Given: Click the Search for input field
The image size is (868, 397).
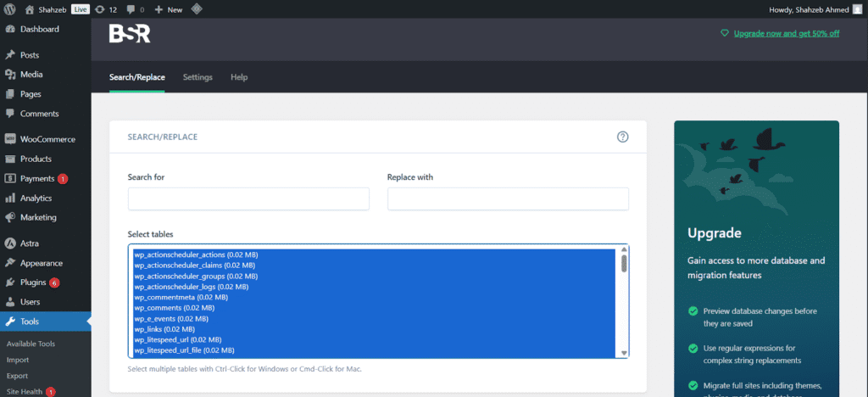Looking at the screenshot, I should tap(248, 198).
